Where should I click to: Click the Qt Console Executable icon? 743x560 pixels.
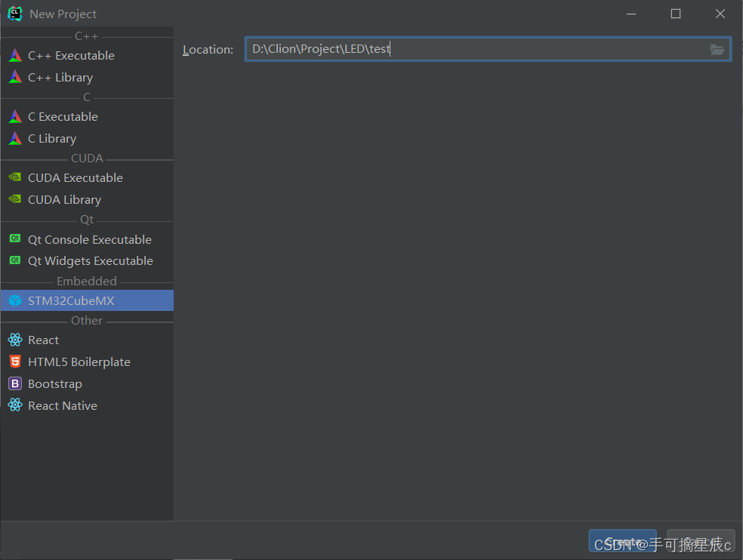[15, 238]
